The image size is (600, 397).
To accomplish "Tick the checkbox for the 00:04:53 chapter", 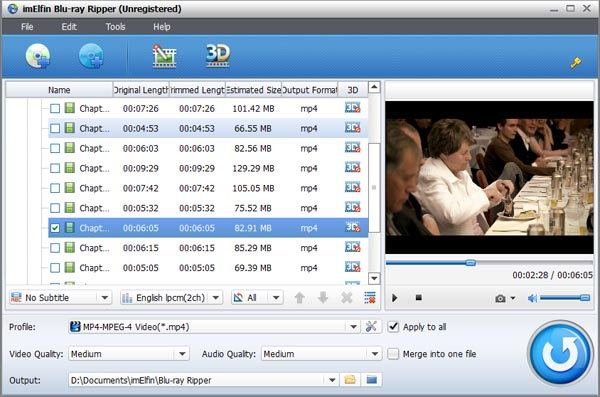I will pos(55,128).
